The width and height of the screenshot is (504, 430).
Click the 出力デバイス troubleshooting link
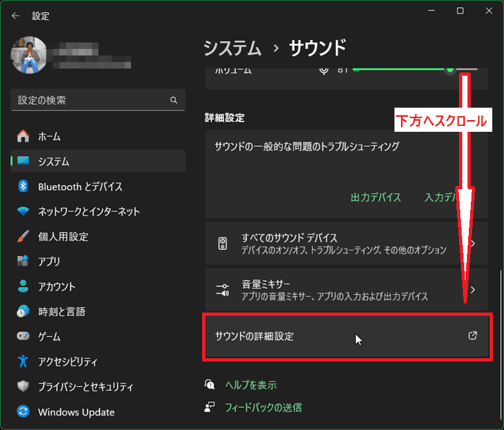click(x=376, y=197)
